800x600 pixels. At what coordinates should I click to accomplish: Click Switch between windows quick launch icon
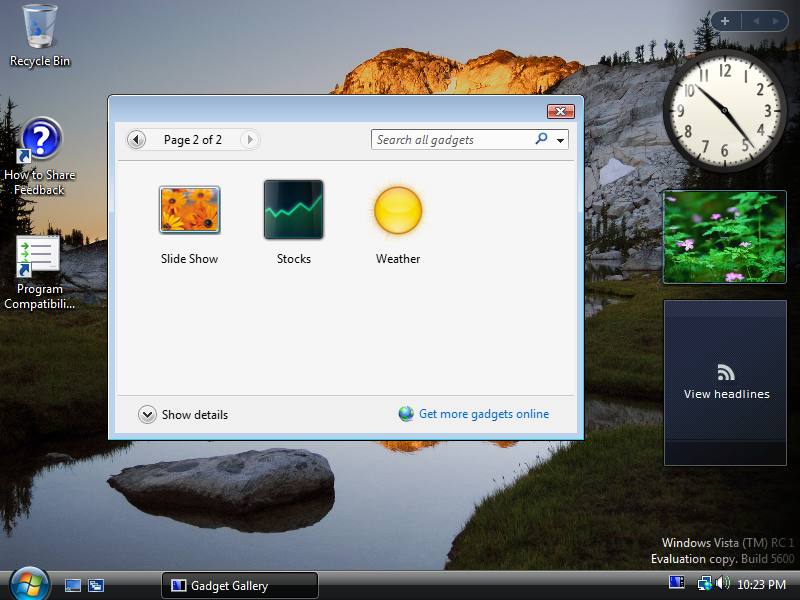pos(95,585)
